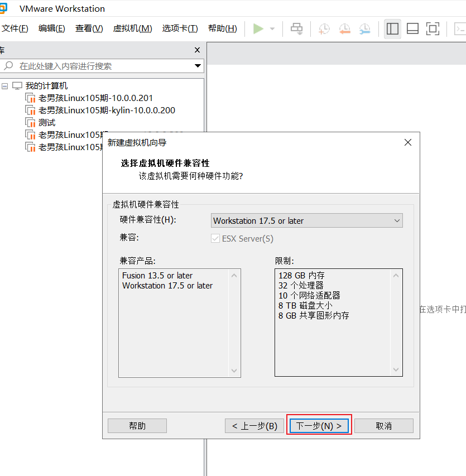Image resolution: width=466 pixels, height=476 pixels.
Task: Close the library panel with X
Action: (x=198, y=50)
